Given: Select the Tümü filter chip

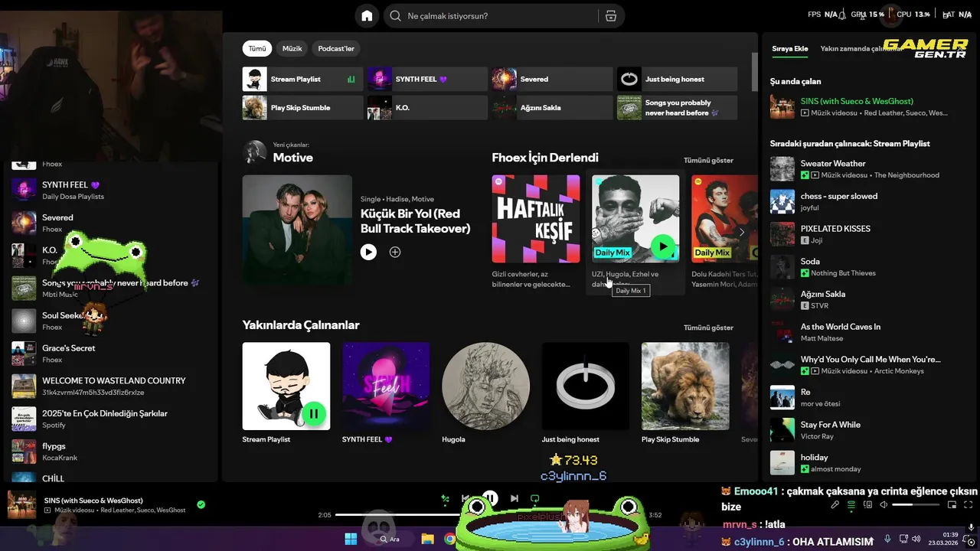Looking at the screenshot, I should (x=257, y=48).
